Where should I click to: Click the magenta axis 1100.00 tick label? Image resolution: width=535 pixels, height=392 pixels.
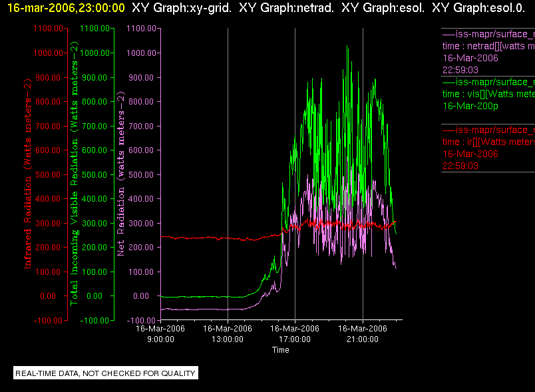point(141,29)
